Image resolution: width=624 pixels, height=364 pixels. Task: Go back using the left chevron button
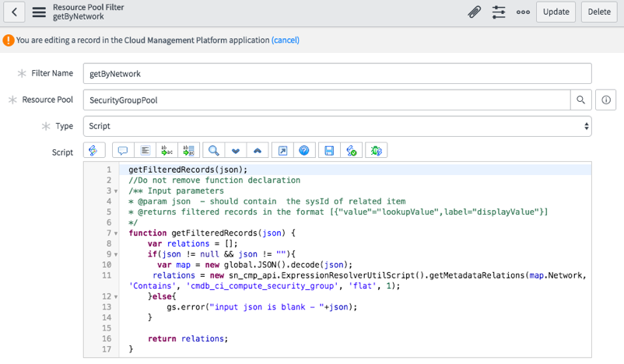pyautogui.click(x=14, y=12)
